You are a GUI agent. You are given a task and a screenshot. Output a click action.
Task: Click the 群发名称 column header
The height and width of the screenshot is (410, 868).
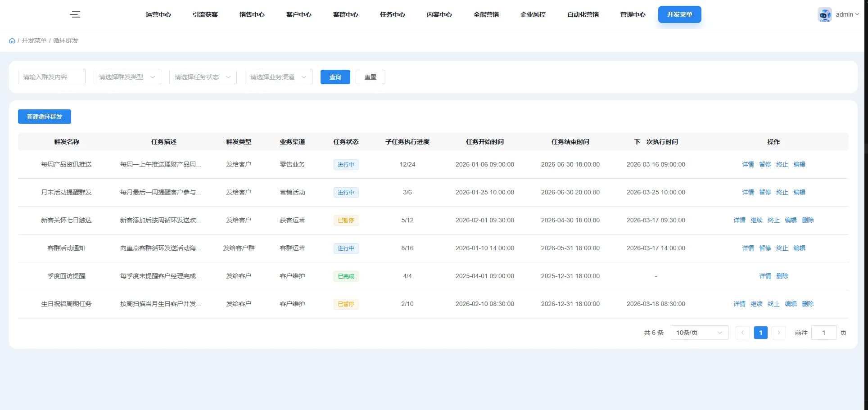click(67, 142)
